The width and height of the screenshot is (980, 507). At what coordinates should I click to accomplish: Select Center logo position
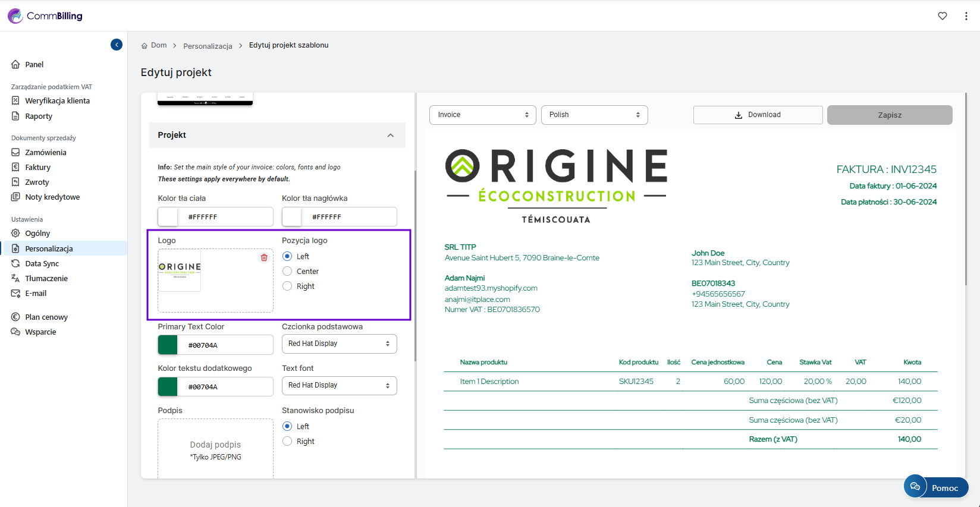(287, 272)
